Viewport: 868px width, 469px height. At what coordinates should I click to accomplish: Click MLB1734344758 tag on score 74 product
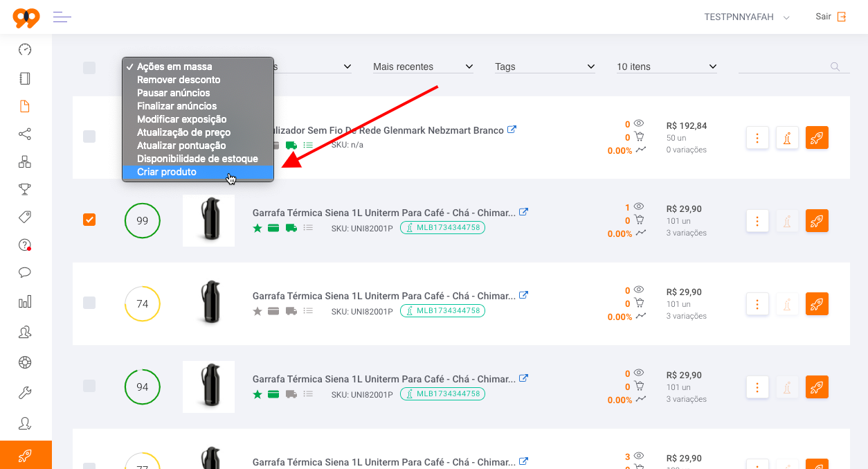[x=443, y=311]
